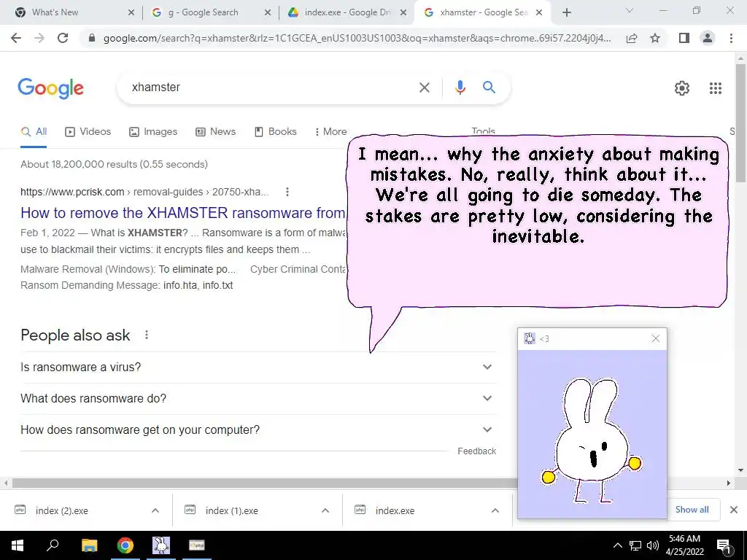The width and height of the screenshot is (747, 560).
Task: Show hidden system tray icons
Action: tap(617, 545)
